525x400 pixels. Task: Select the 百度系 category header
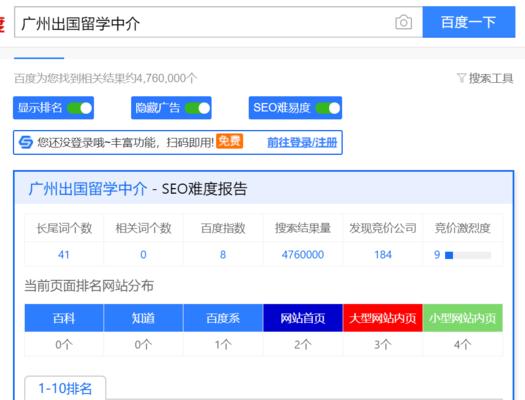[223, 318]
